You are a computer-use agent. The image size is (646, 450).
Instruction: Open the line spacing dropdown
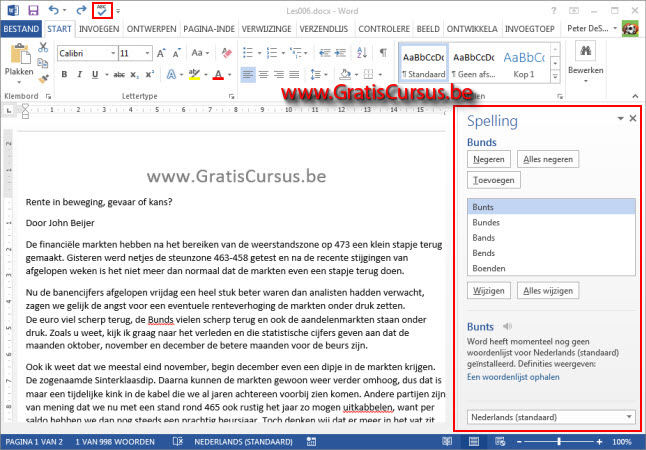[319, 75]
